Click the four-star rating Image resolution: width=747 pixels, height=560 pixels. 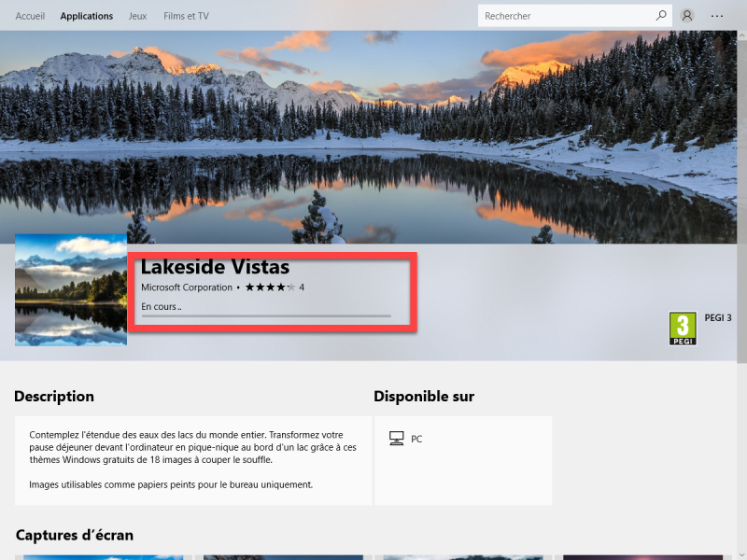click(x=270, y=287)
